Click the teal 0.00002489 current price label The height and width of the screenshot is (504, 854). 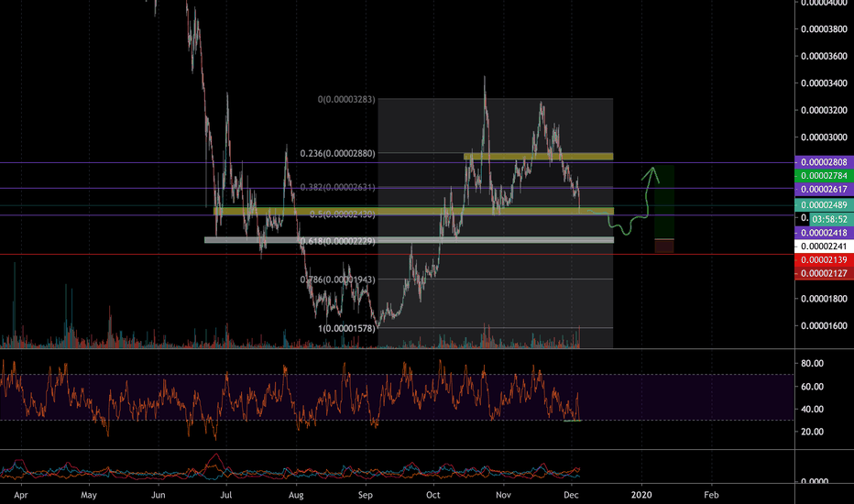point(824,205)
